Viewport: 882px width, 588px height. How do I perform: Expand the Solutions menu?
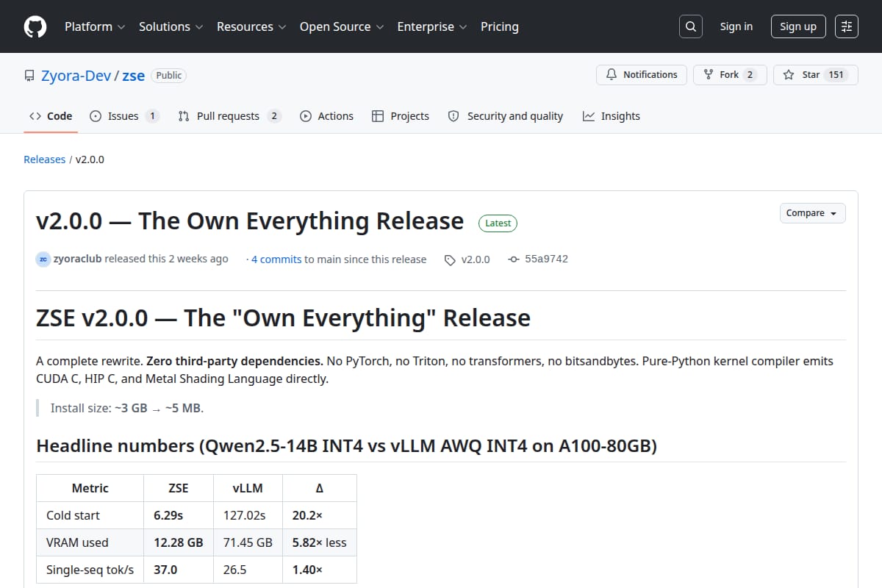click(171, 26)
